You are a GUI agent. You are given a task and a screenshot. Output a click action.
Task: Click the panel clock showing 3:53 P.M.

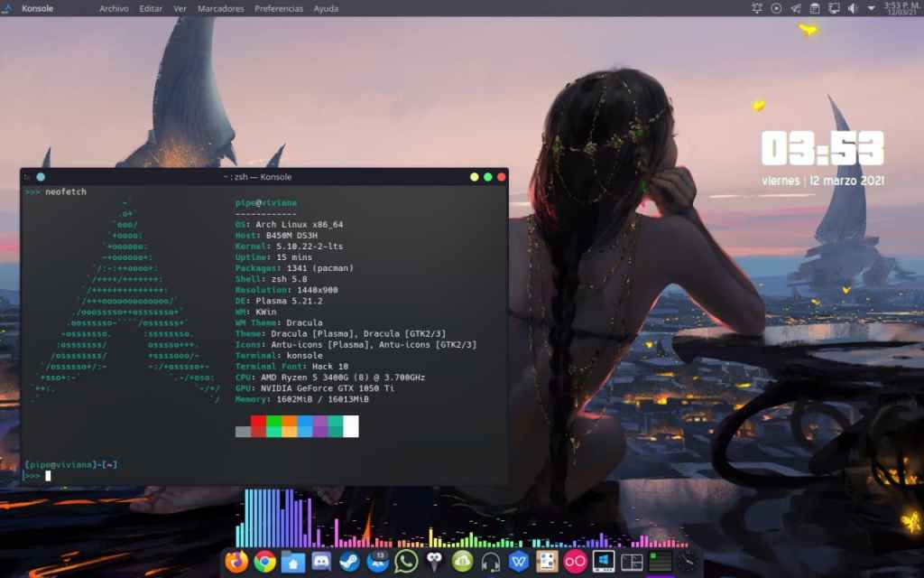pos(901,8)
